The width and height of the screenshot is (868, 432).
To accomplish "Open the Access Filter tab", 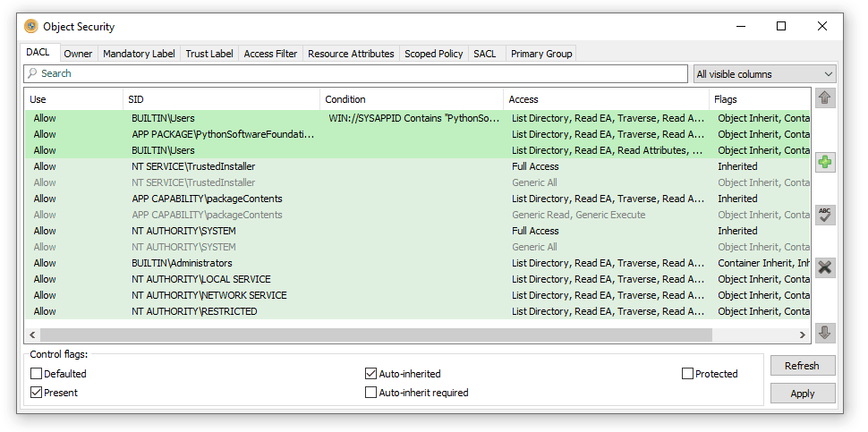I will 271,54.
